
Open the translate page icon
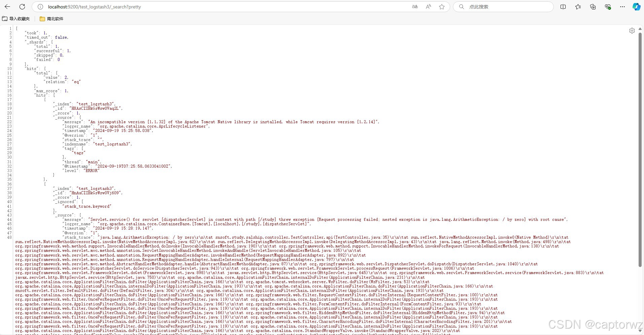point(415,7)
